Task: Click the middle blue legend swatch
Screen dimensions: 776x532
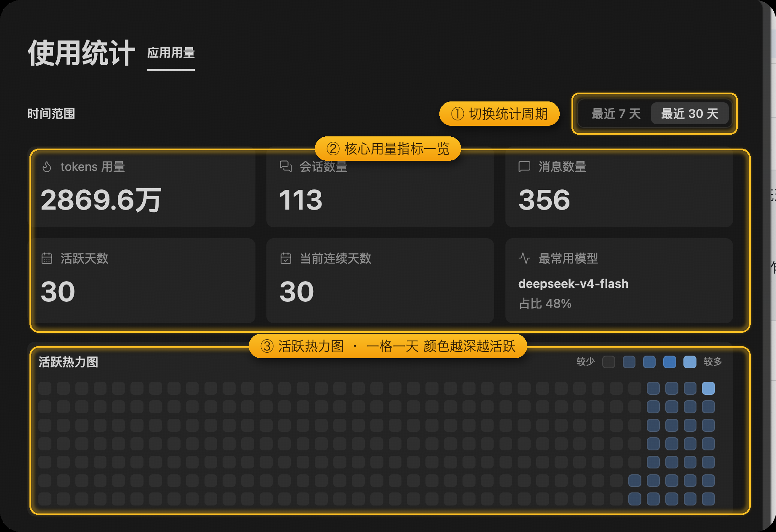Action: tap(649, 362)
